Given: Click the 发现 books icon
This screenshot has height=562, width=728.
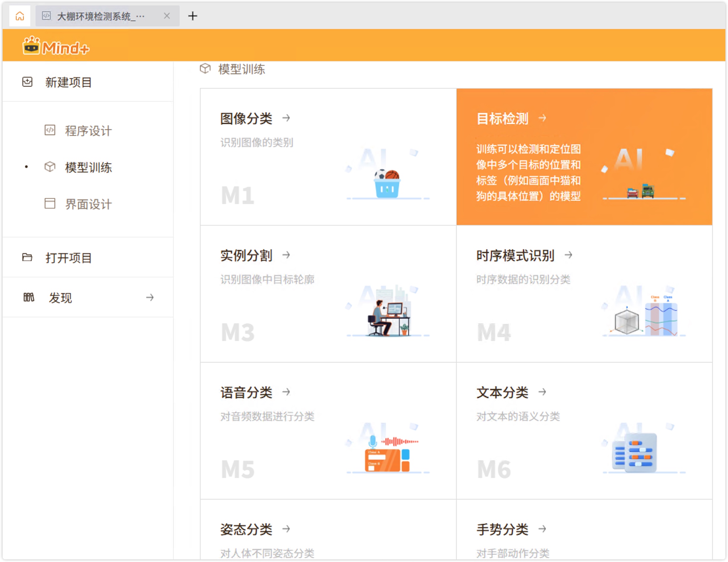Looking at the screenshot, I should (x=29, y=297).
